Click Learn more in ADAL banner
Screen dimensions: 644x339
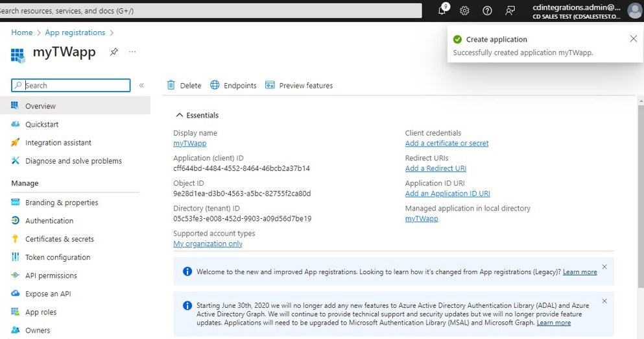(x=554, y=323)
